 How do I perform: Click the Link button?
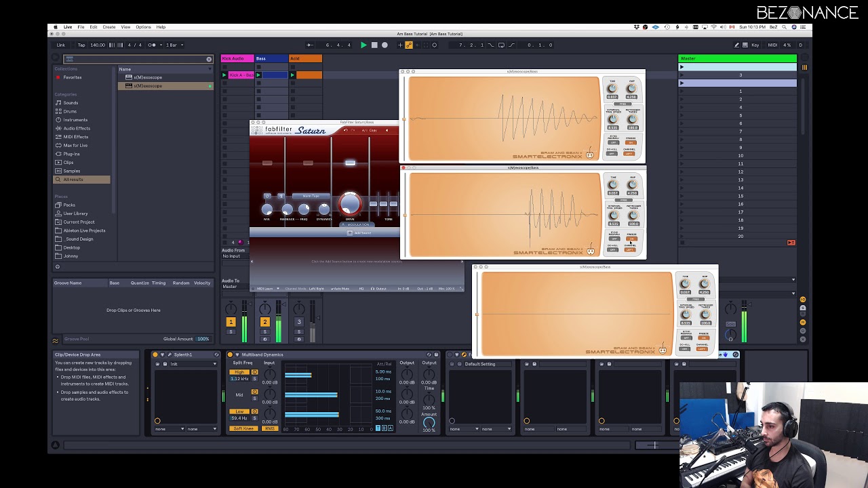click(x=61, y=45)
